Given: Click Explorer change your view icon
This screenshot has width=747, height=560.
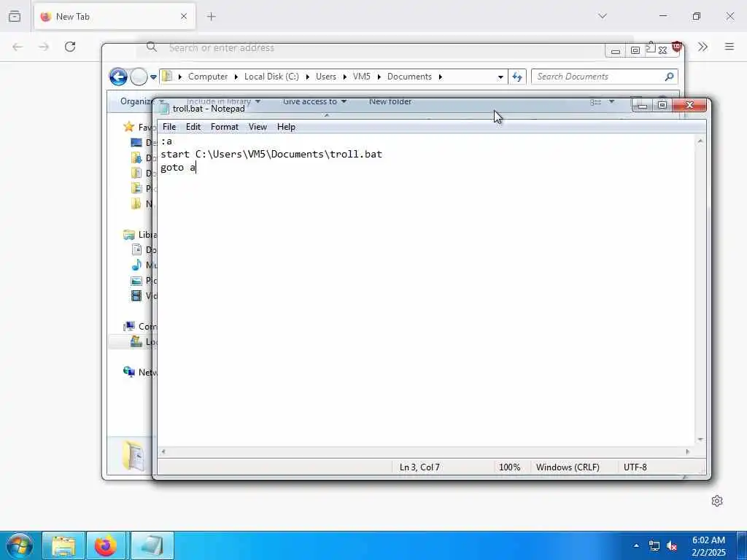Looking at the screenshot, I should point(595,102).
